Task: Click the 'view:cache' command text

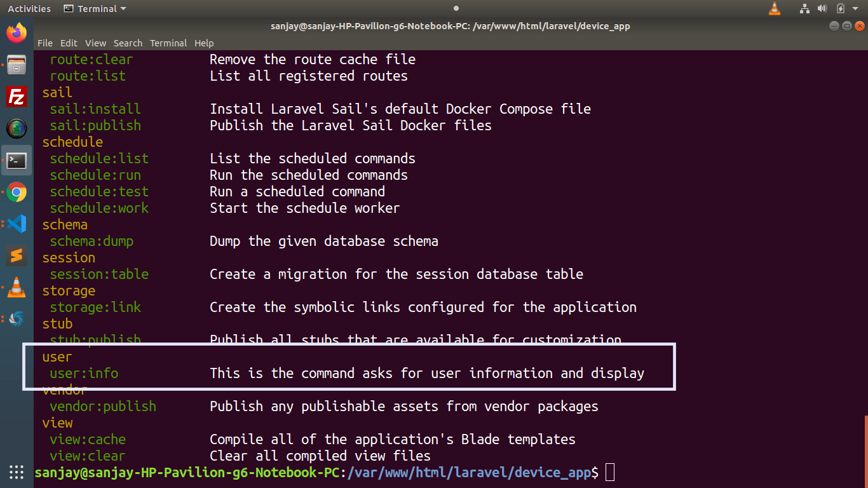Action: pyautogui.click(x=88, y=440)
